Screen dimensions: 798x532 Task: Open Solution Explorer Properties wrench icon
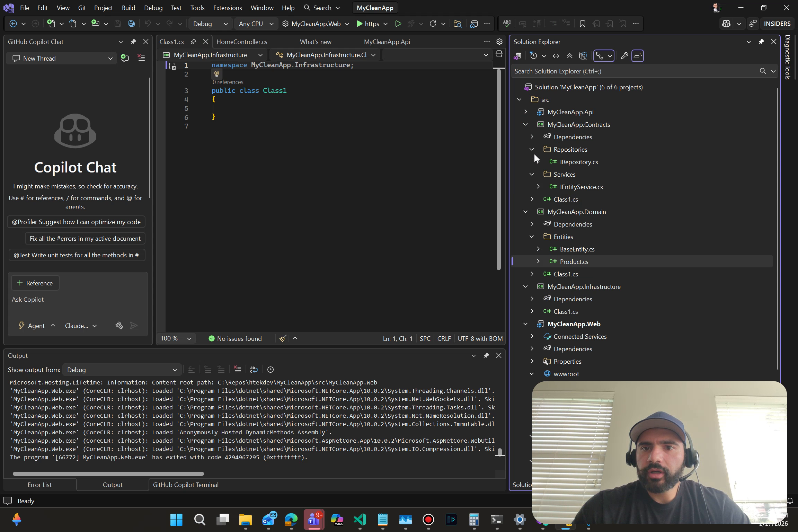coord(624,56)
